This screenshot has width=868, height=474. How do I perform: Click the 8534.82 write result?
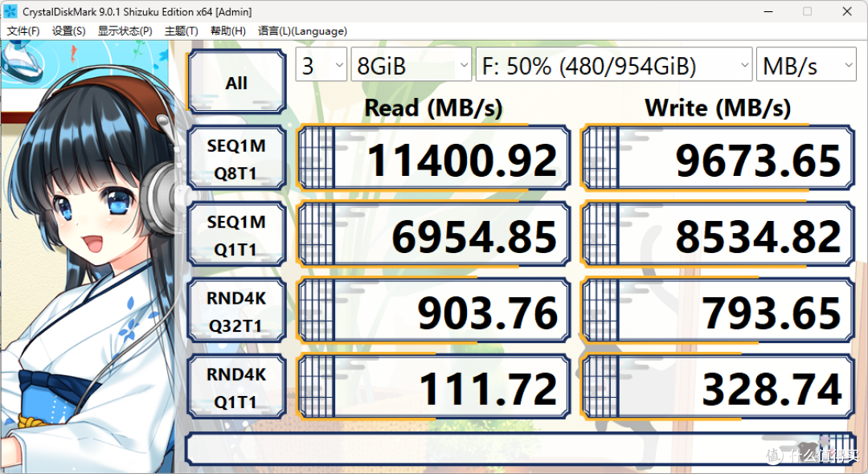pyautogui.click(x=718, y=235)
